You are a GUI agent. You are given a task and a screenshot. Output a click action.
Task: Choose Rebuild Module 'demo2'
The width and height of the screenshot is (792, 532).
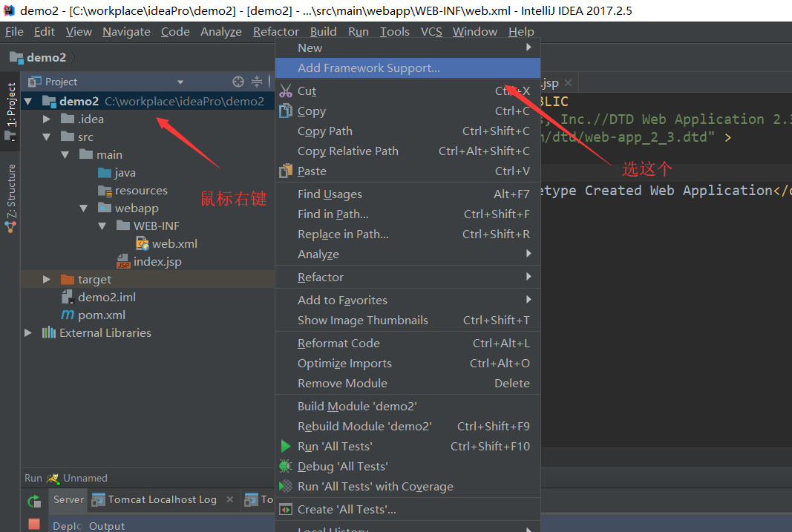coord(408,427)
